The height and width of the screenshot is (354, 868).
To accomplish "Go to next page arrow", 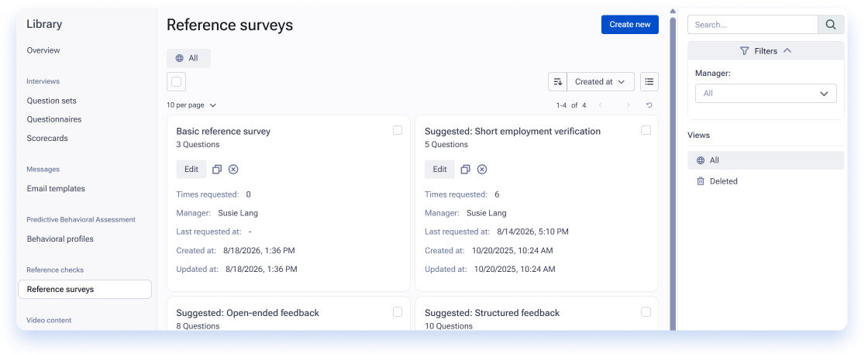I will click(x=628, y=105).
